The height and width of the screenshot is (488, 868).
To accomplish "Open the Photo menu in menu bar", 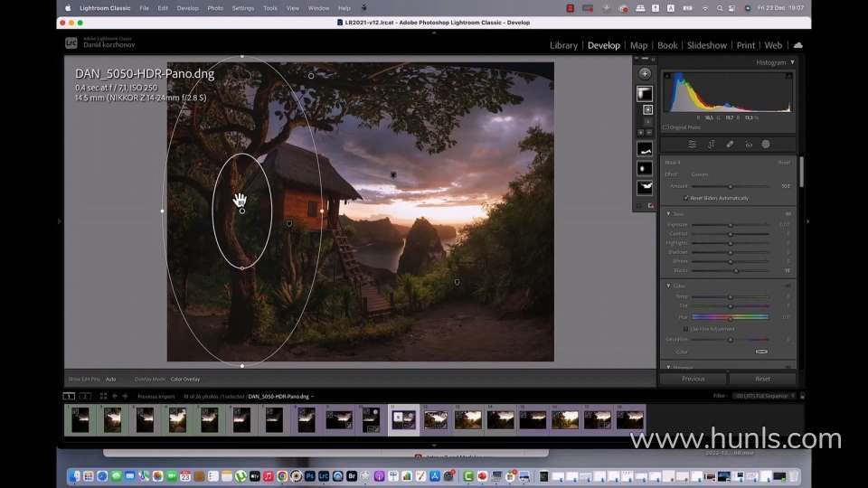I will (215, 8).
